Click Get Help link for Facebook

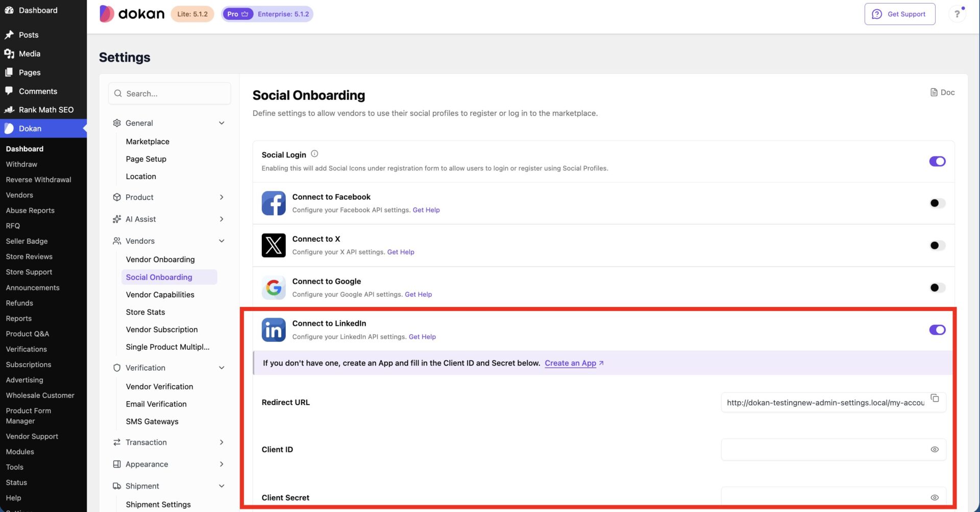[426, 210]
